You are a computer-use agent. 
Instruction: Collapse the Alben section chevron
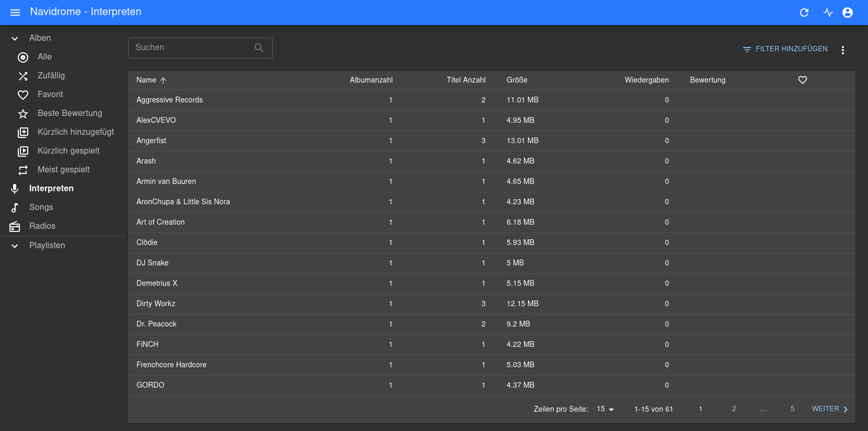click(15, 39)
